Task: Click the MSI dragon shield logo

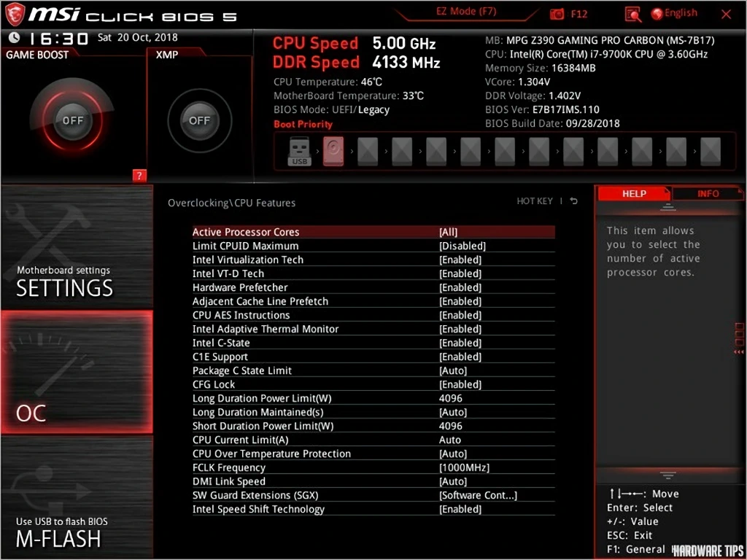Action: [x=15, y=14]
